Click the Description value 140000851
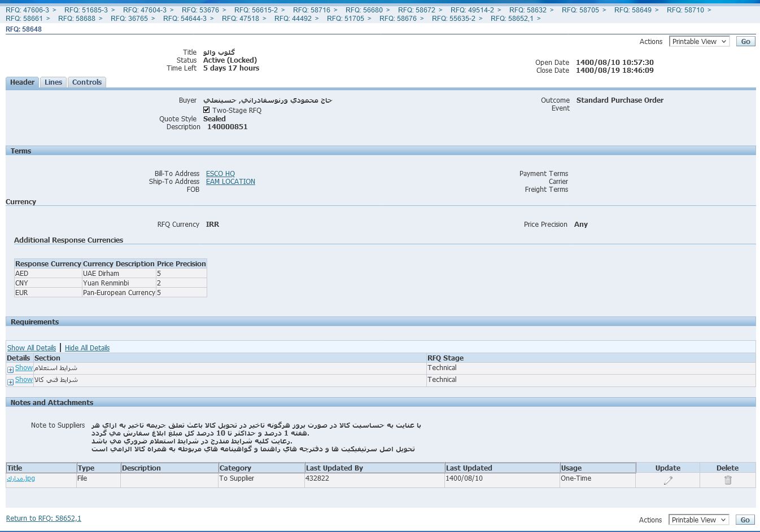This screenshot has height=532, width=760. point(227,127)
